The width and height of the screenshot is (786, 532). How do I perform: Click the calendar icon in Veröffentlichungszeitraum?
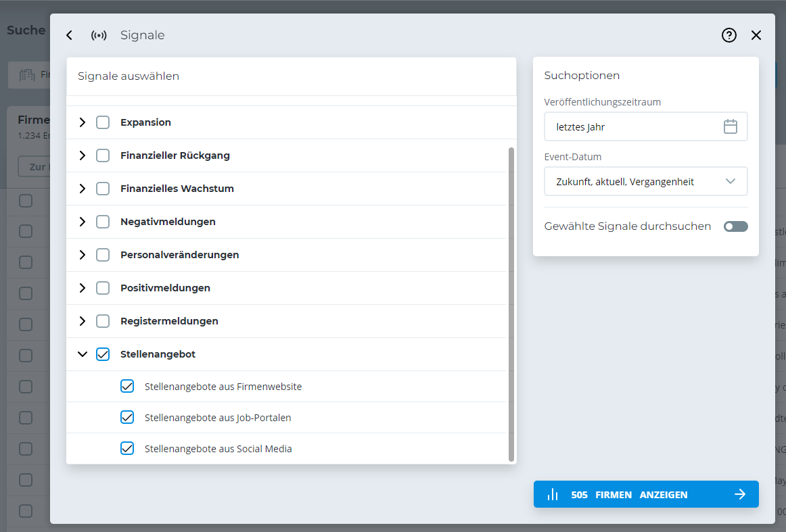730,126
